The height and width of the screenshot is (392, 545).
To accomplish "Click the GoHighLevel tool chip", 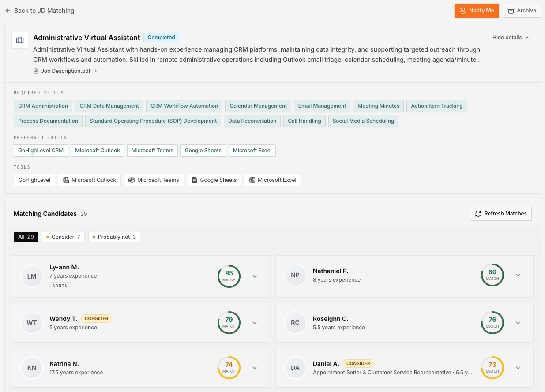I will 34,180.
